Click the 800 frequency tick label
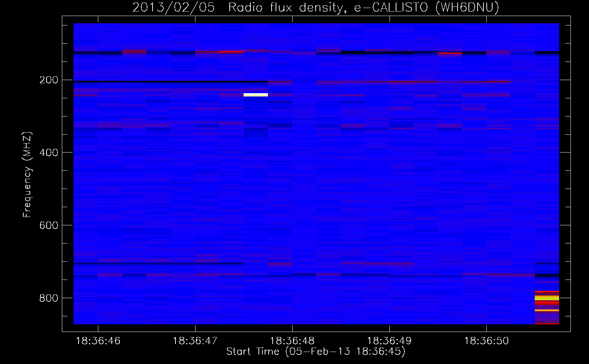This screenshot has width=589, height=364. [x=49, y=298]
